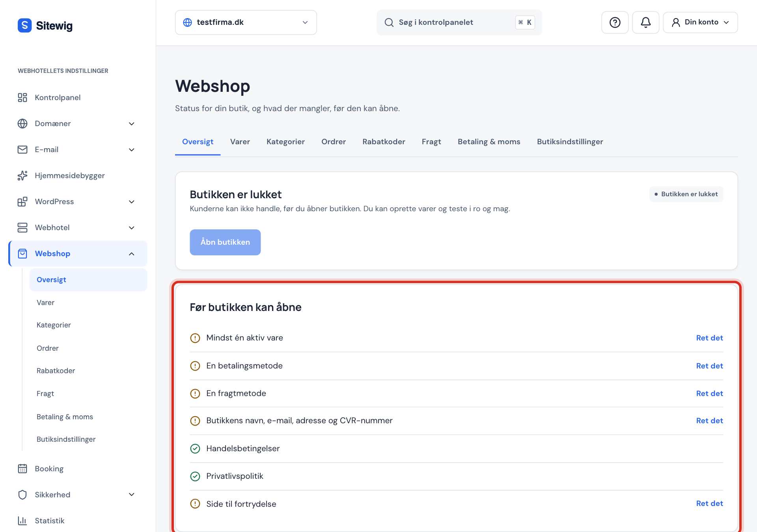Open the Din konto account menu
This screenshot has height=532, width=757.
click(700, 22)
